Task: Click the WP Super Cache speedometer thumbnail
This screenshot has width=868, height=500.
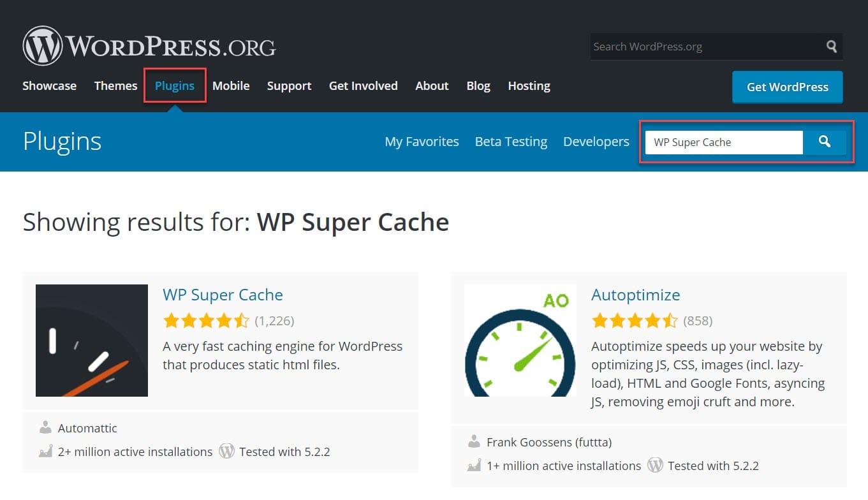Action: (91, 340)
